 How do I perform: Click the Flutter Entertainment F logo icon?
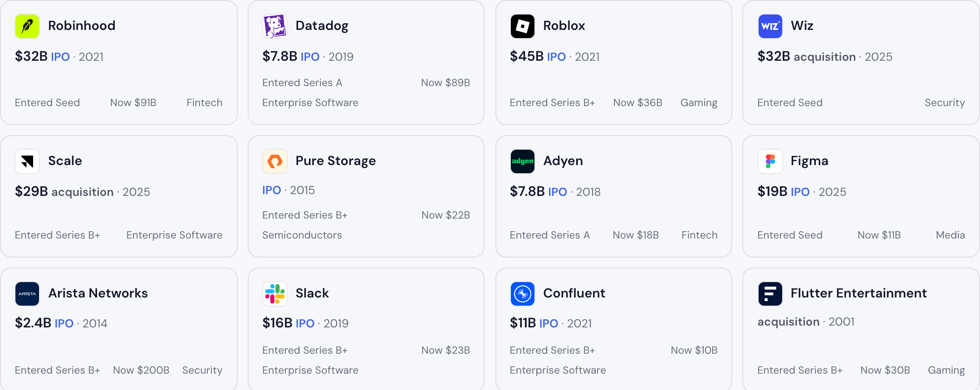click(770, 293)
